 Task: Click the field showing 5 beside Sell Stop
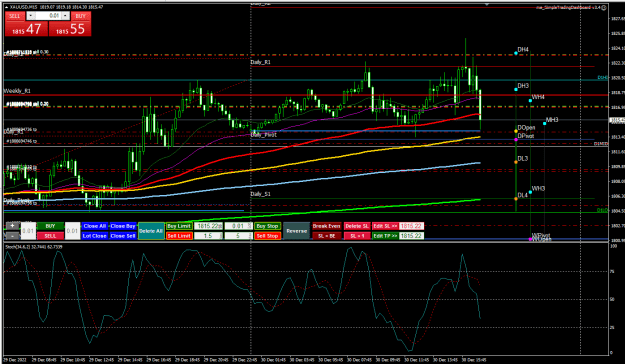click(238, 236)
